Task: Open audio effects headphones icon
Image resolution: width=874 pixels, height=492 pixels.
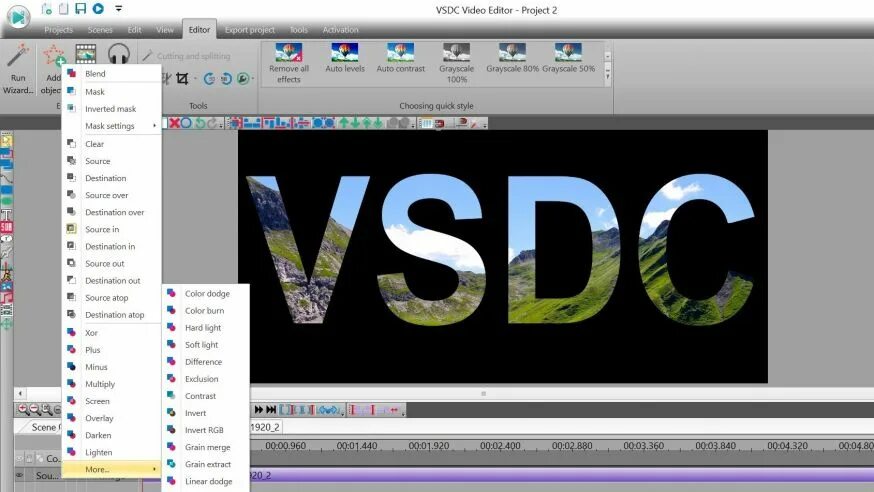Action: (x=119, y=54)
